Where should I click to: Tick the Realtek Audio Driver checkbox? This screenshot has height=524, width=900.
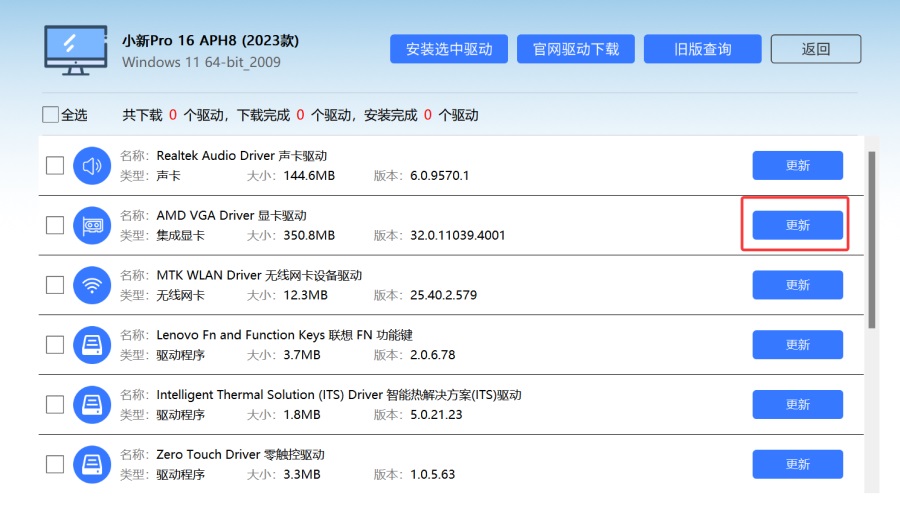pyautogui.click(x=55, y=166)
